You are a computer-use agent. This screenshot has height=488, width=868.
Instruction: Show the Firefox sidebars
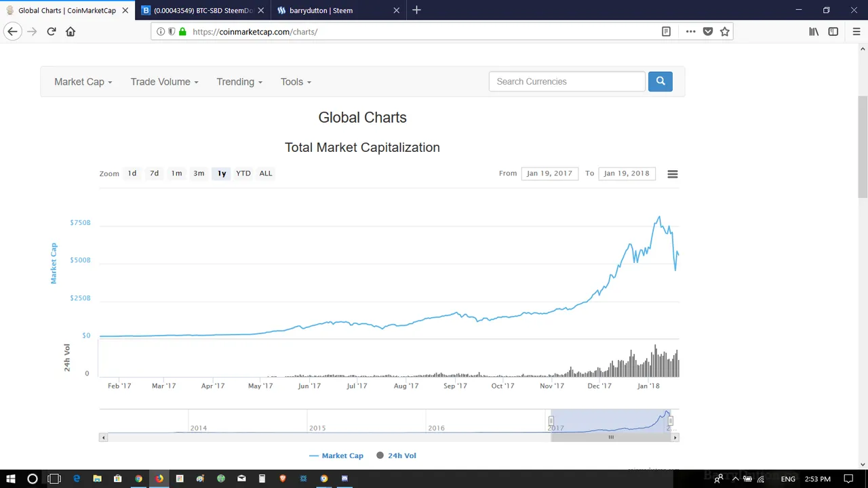pyautogui.click(x=833, y=31)
